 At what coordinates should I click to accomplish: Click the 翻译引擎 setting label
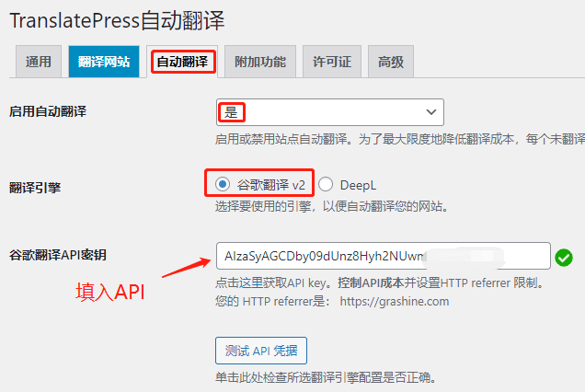[x=35, y=187]
